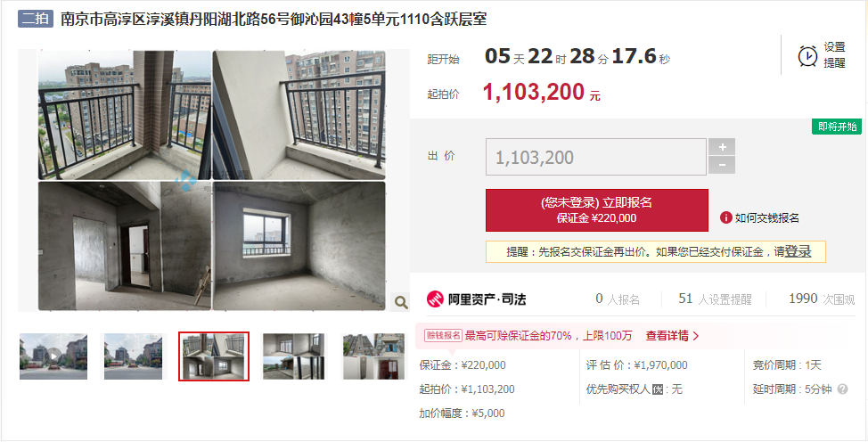Select the fifth thumbnail with red door
Screen dimensions: 868x442
tap(373, 356)
